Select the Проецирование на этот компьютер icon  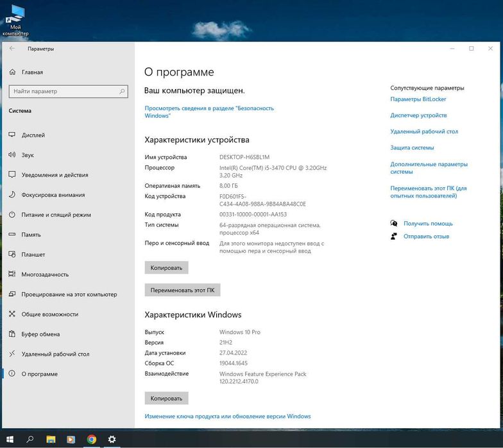point(12,294)
